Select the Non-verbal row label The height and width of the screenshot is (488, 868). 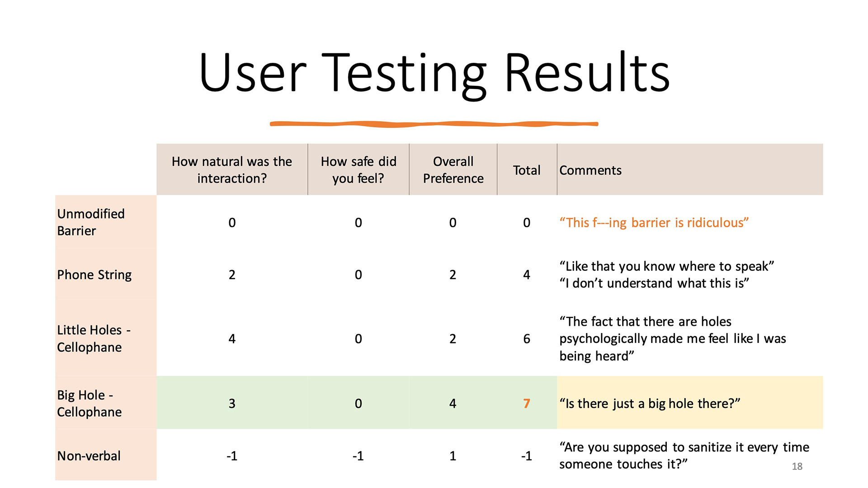[89, 456]
